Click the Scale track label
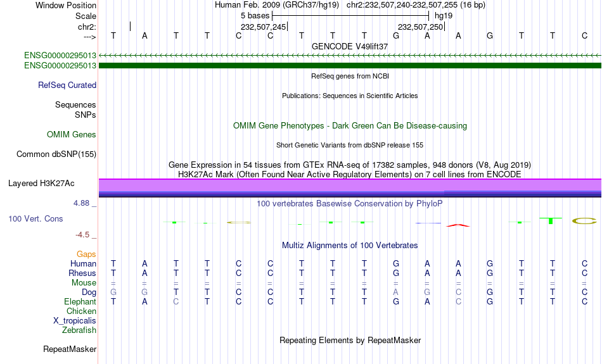The image size is (602, 364). tap(86, 16)
